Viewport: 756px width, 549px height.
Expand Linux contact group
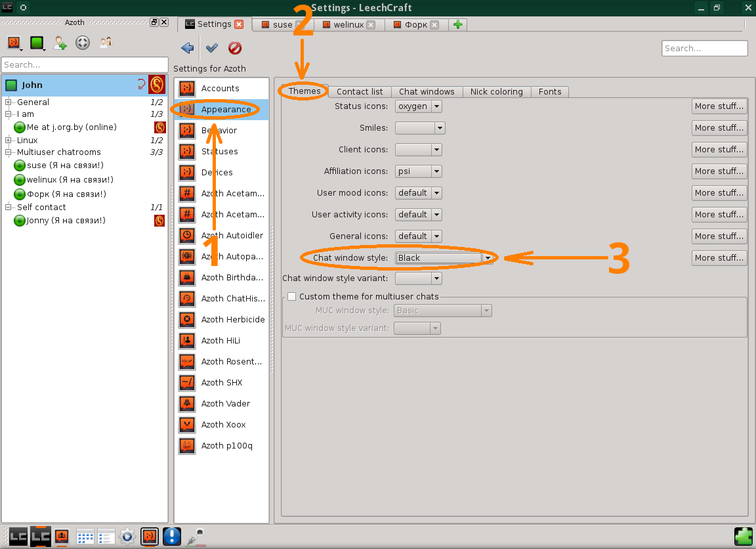coord(8,141)
